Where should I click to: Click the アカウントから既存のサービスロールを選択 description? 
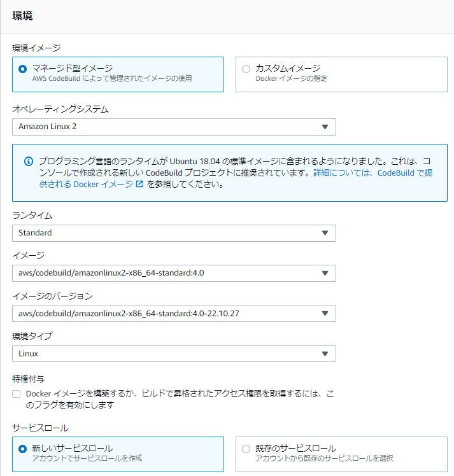(x=324, y=458)
